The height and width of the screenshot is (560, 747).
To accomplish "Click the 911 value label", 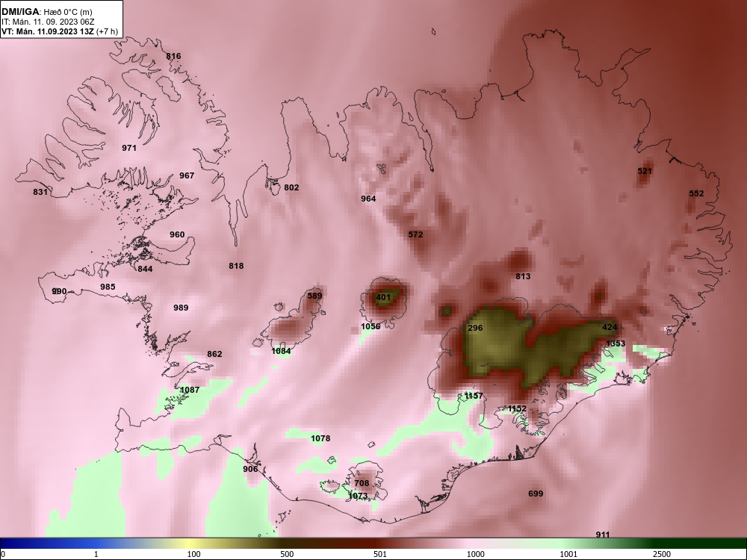I will (603, 535).
